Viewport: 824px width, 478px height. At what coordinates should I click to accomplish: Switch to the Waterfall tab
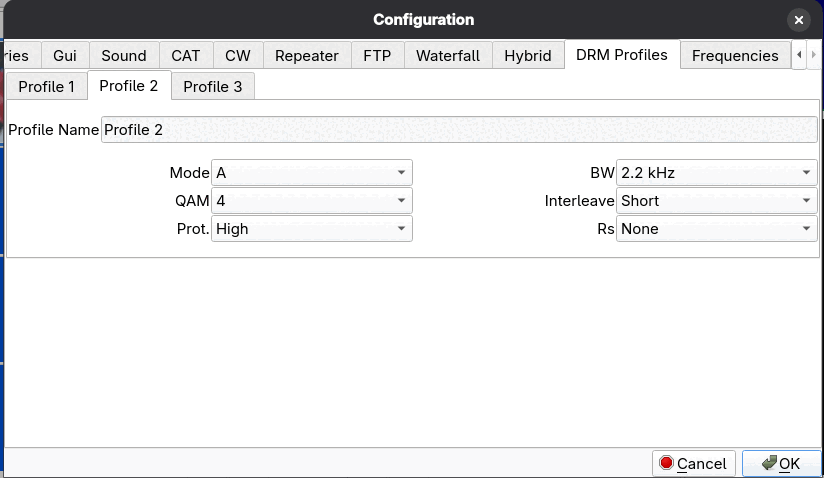click(448, 55)
